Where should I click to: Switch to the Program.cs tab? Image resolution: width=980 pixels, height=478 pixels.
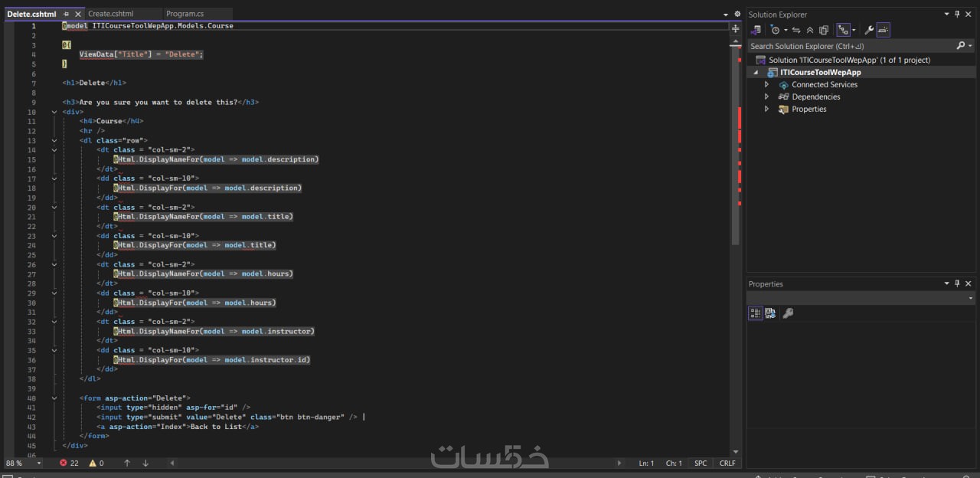pyautogui.click(x=185, y=14)
